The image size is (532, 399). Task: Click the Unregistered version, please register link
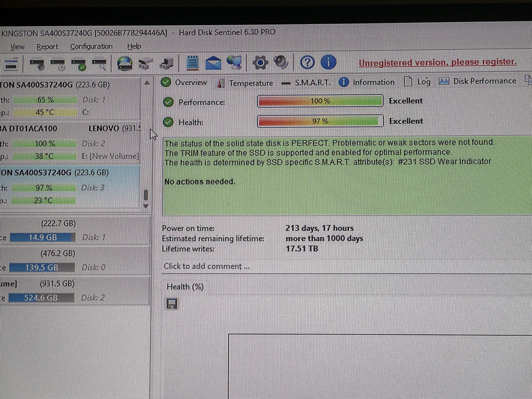438,62
